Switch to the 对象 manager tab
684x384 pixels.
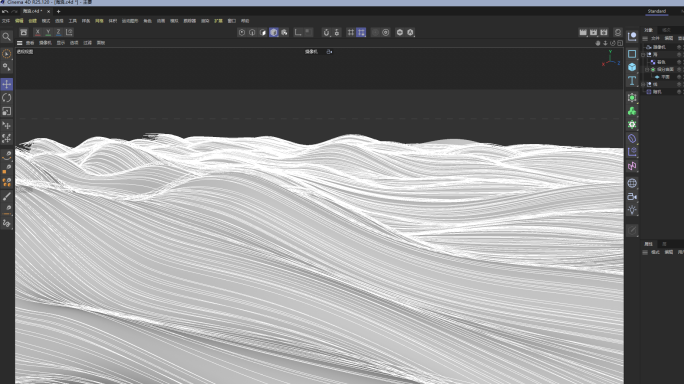(649, 30)
